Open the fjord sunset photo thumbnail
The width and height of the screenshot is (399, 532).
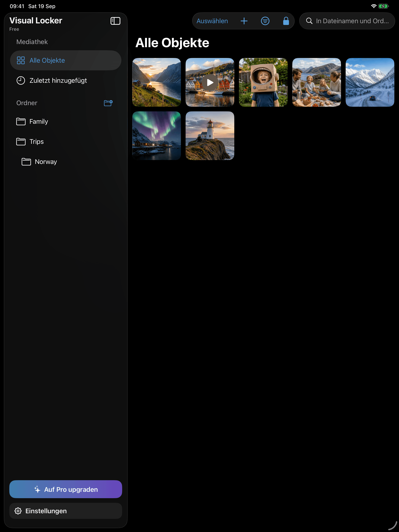tap(157, 82)
